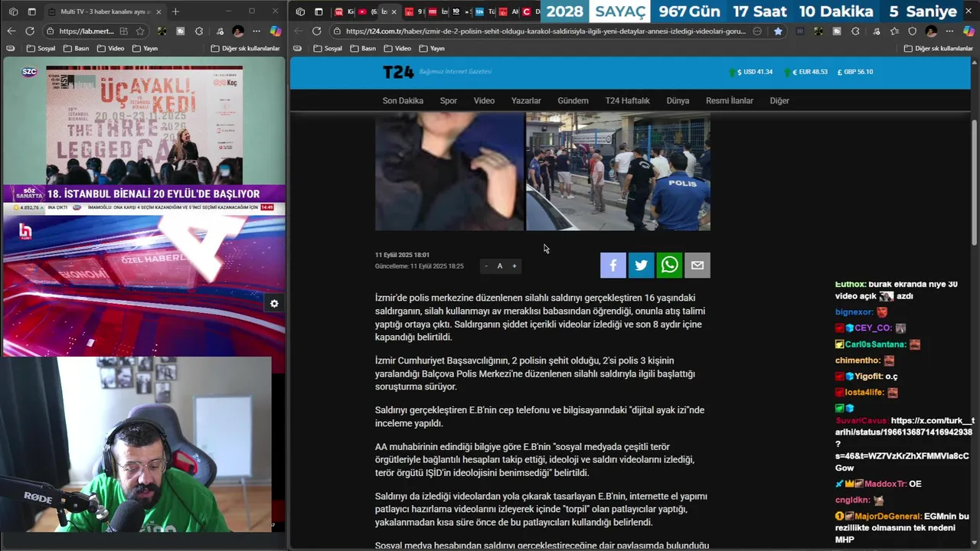Click the T24 page vertical scrollbar
Viewport: 980px width, 551px height.
975,184
